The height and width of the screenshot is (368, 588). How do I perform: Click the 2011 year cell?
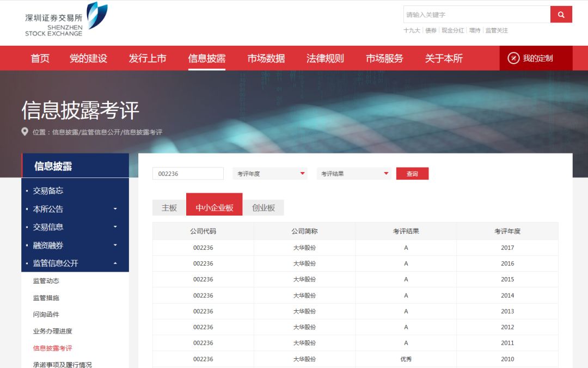click(x=507, y=343)
